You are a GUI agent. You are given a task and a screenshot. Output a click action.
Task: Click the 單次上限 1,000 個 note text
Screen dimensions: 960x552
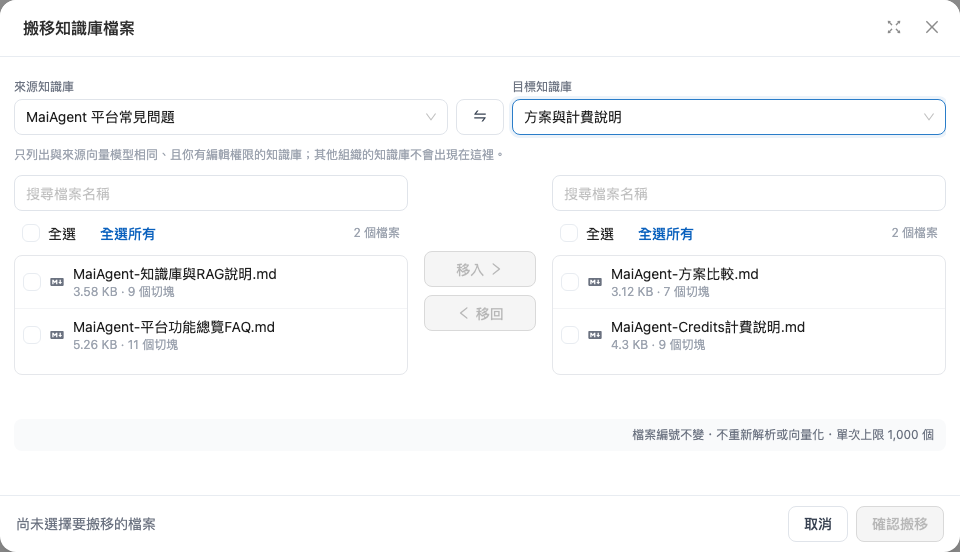coord(885,435)
